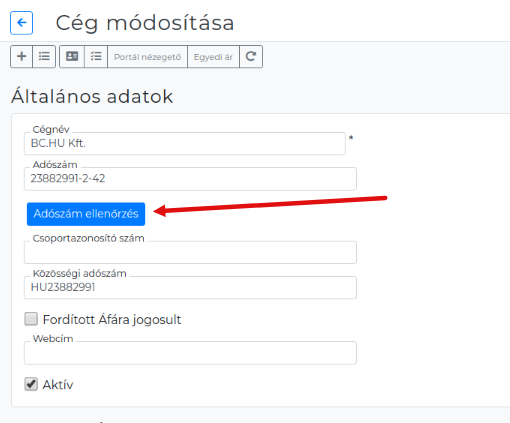
Task: Add new company with the plus icon
Action: tap(22, 57)
